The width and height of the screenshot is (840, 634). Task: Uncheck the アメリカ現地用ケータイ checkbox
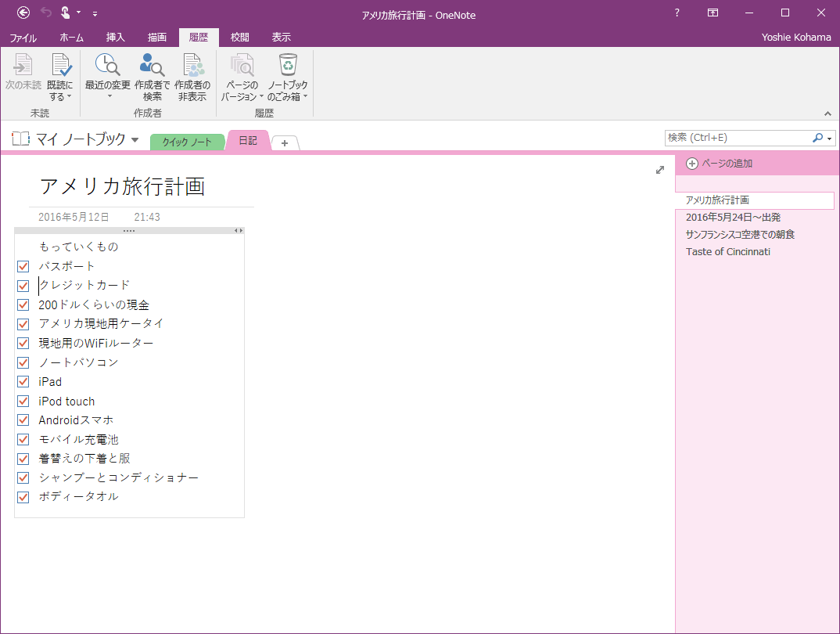[x=23, y=324]
